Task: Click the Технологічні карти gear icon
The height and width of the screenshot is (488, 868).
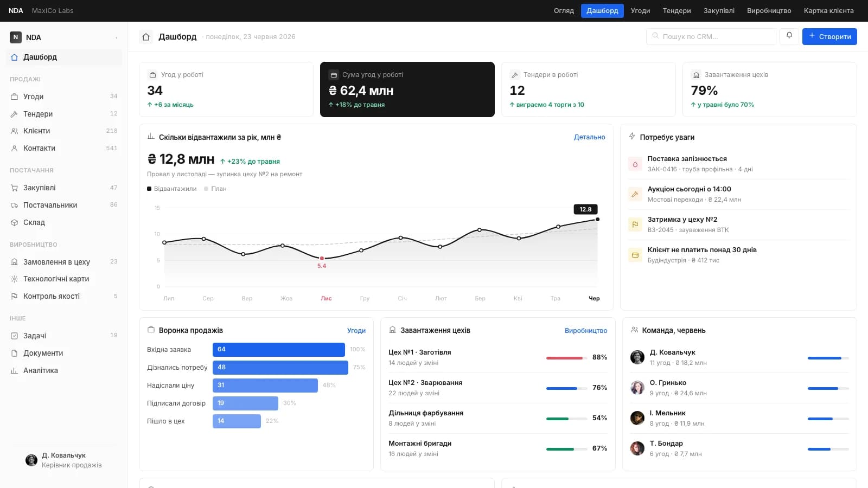Action: (x=15, y=279)
